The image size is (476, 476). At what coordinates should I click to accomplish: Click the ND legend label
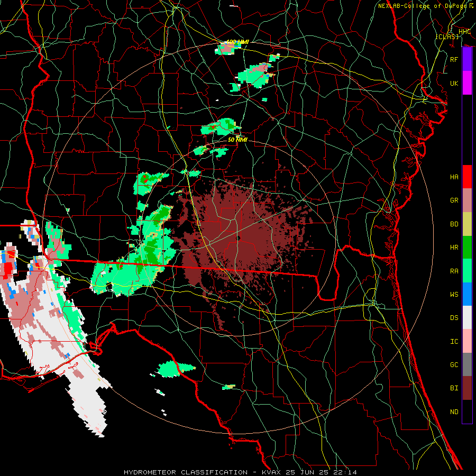(454, 411)
